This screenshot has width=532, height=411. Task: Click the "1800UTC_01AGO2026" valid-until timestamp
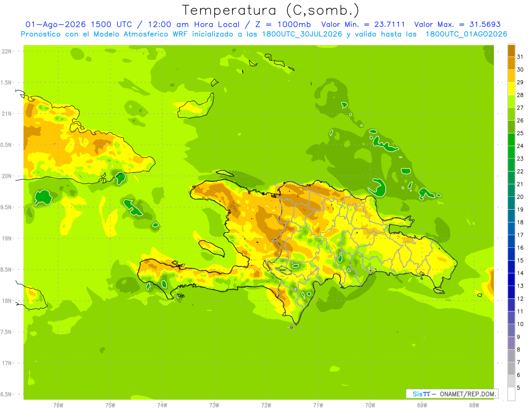tap(466, 34)
